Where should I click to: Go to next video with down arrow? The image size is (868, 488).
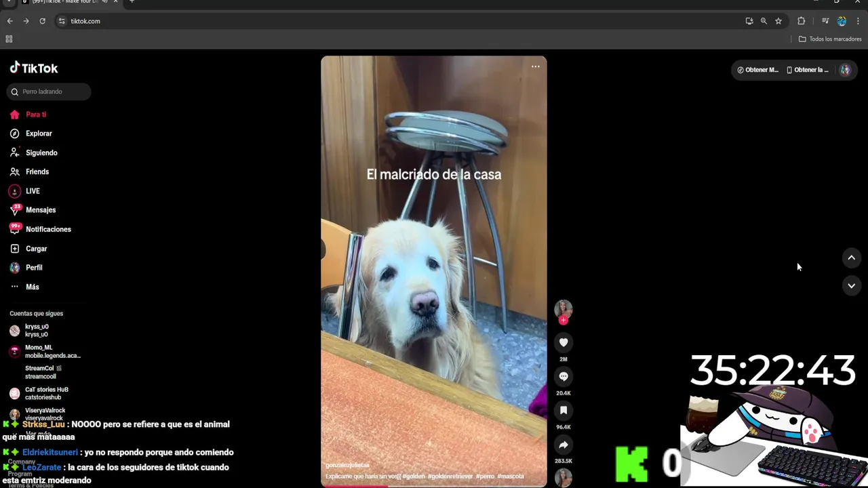click(851, 286)
